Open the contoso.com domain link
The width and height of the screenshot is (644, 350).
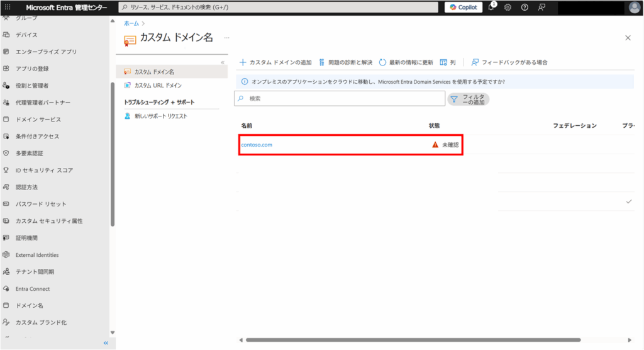(x=257, y=145)
